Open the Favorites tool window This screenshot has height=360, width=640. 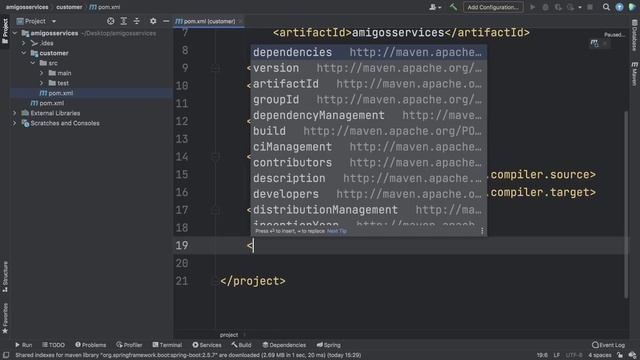5,318
